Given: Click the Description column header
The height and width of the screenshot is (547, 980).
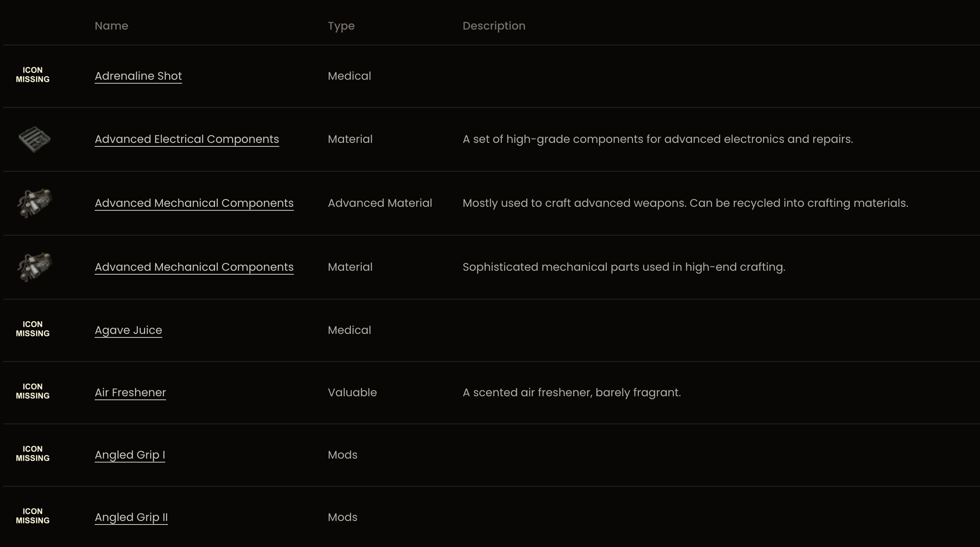Looking at the screenshot, I should pyautogui.click(x=494, y=26).
